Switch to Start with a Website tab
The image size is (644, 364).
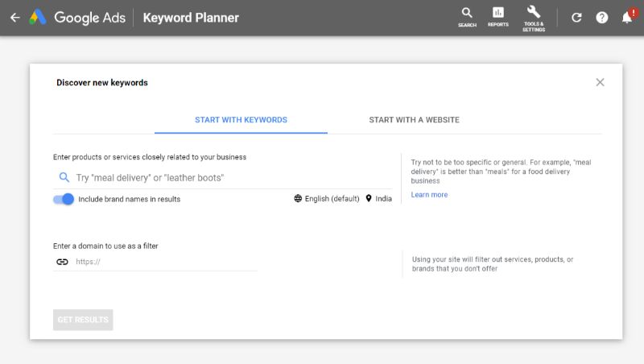click(x=414, y=120)
